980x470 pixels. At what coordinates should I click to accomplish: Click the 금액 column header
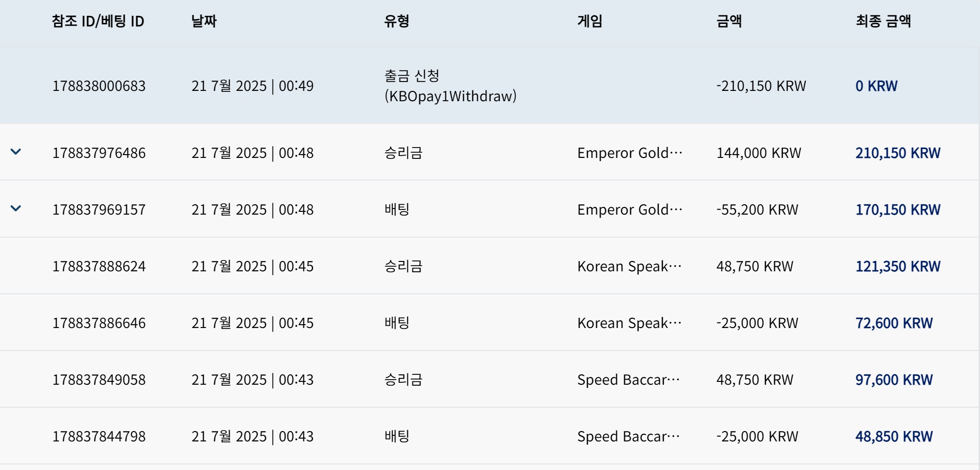click(729, 21)
